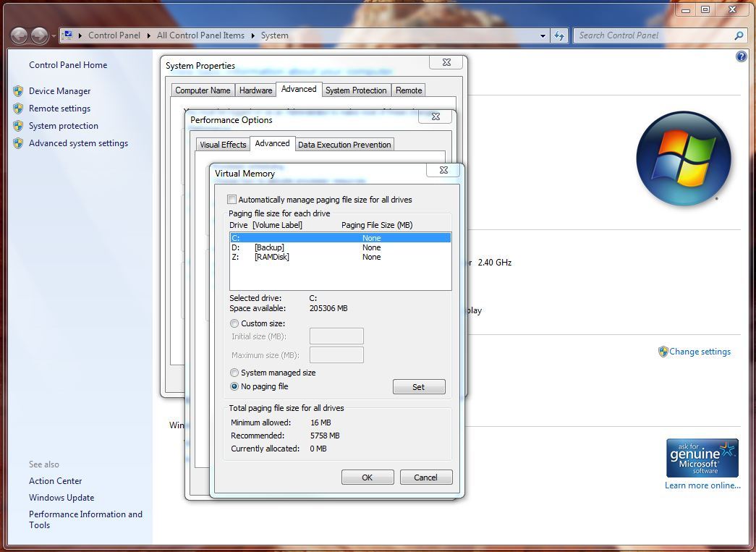Click the search magnifier icon in Control Panel
756x552 pixels.
point(739,35)
